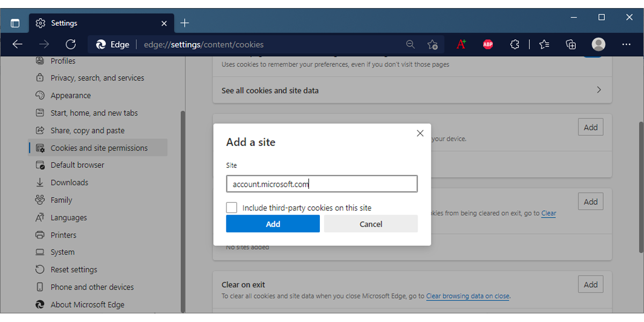The image size is (644, 322).
Task: Open the Clear browsing data on close link
Action: (467, 296)
